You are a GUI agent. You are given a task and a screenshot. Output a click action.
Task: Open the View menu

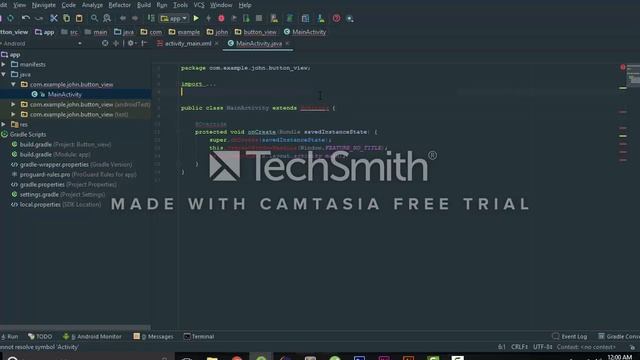click(19, 5)
